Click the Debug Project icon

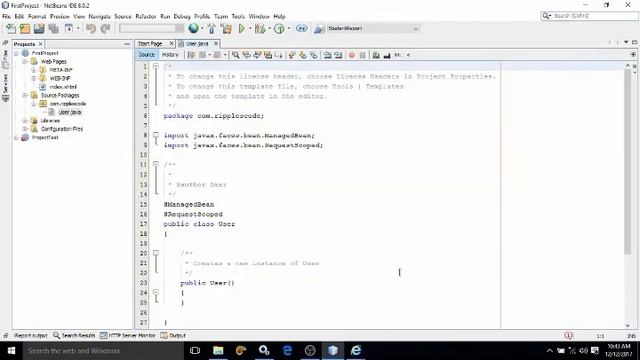(x=260, y=29)
